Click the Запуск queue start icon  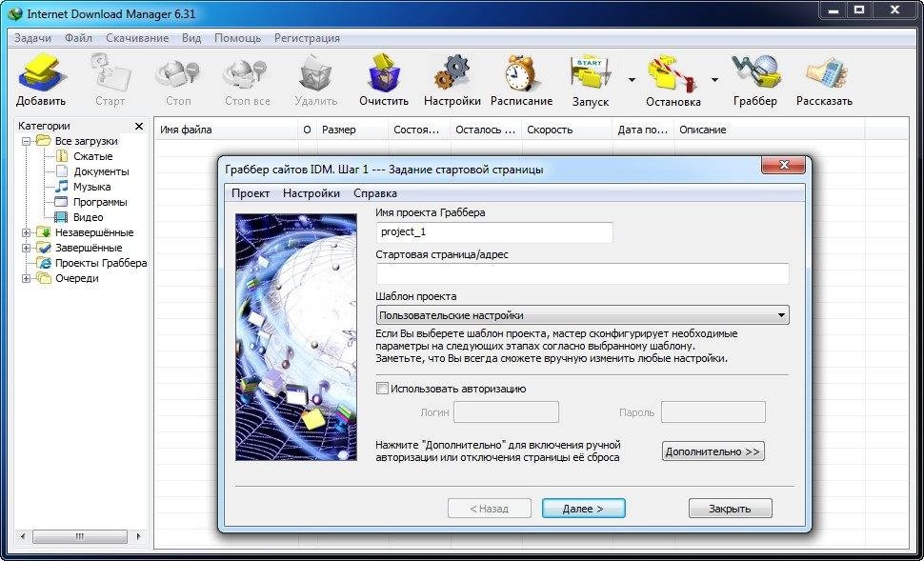tap(590, 73)
